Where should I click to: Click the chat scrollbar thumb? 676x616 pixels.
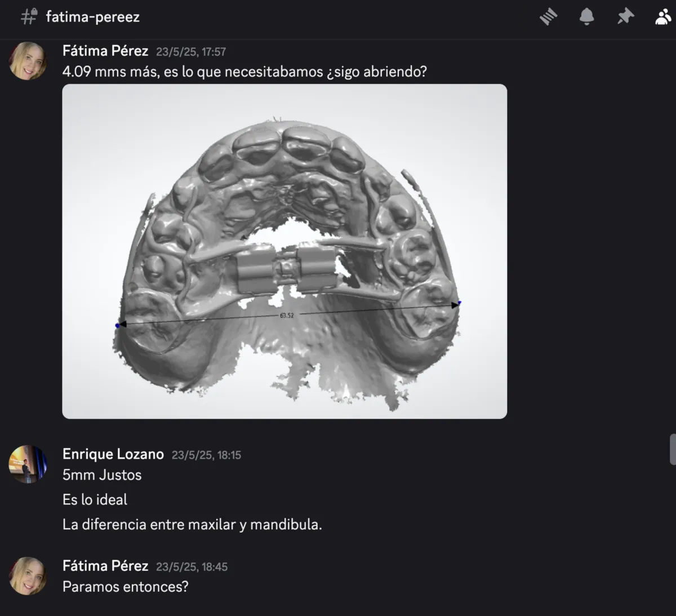(x=673, y=449)
